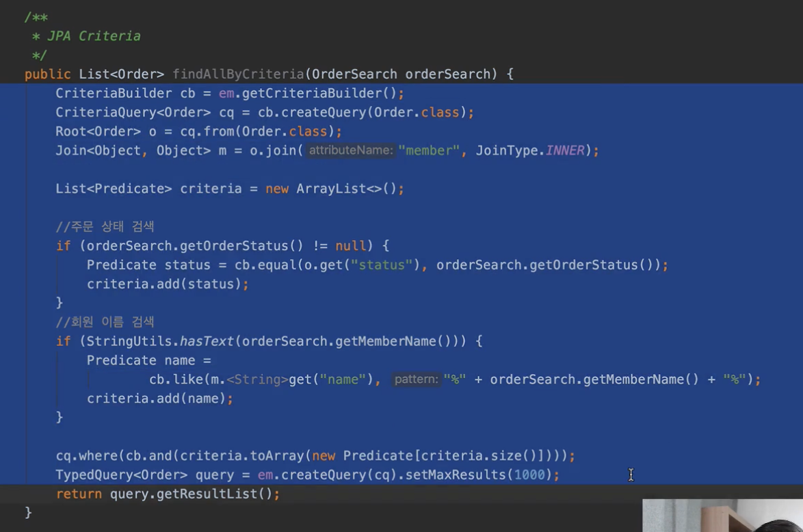Click the 'public' keyword in method signature
The image size is (803, 532).
pyautogui.click(x=48, y=75)
